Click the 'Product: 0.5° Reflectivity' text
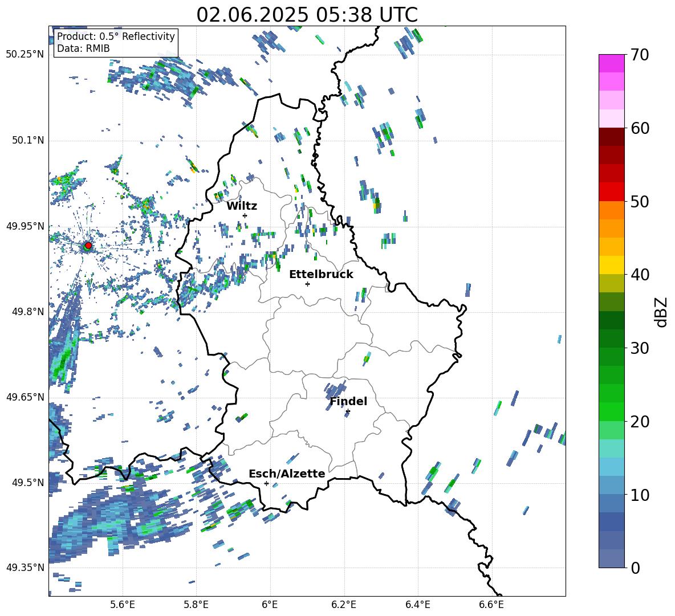Screen dimensions: 675x616 (x=116, y=36)
